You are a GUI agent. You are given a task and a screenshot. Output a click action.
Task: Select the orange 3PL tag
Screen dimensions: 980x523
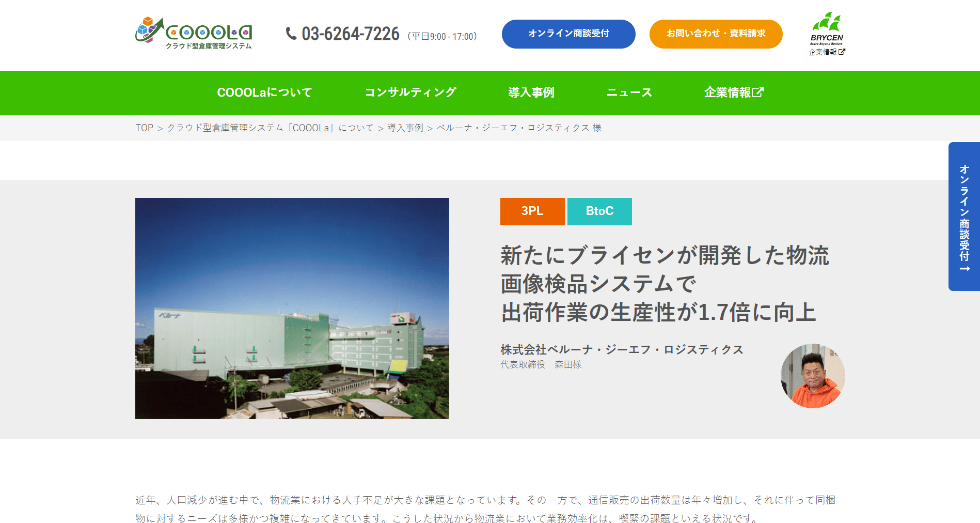point(532,211)
